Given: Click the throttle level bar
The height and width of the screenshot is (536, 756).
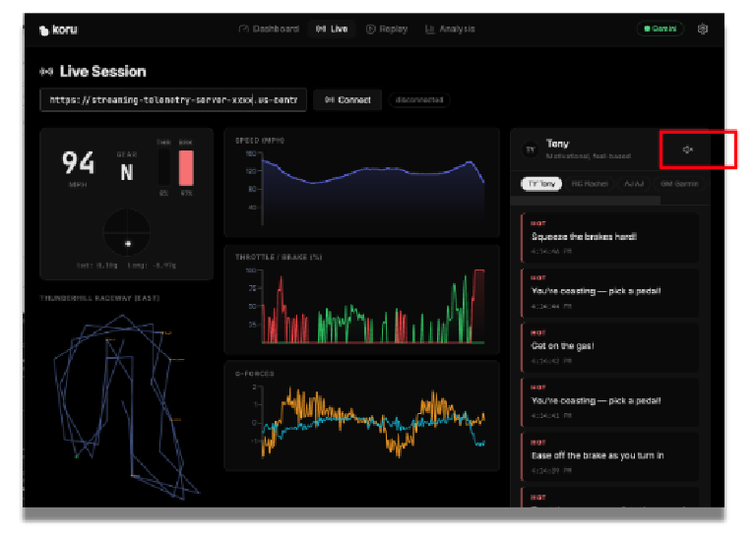Looking at the screenshot, I should pyautogui.click(x=164, y=168).
